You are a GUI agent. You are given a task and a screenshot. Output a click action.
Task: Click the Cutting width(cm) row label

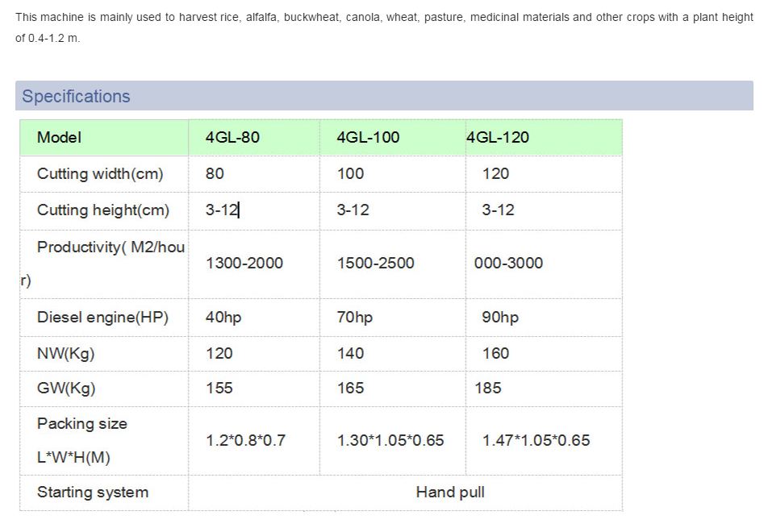point(100,174)
